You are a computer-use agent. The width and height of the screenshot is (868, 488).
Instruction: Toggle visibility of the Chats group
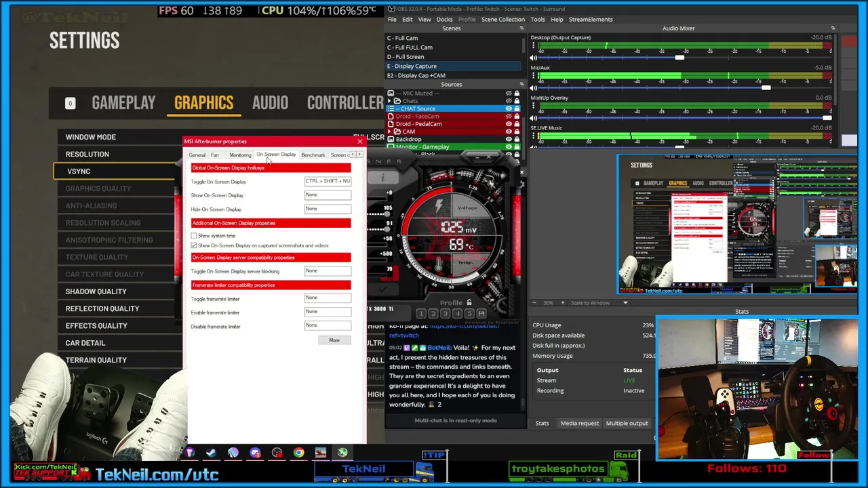pyautogui.click(x=509, y=101)
